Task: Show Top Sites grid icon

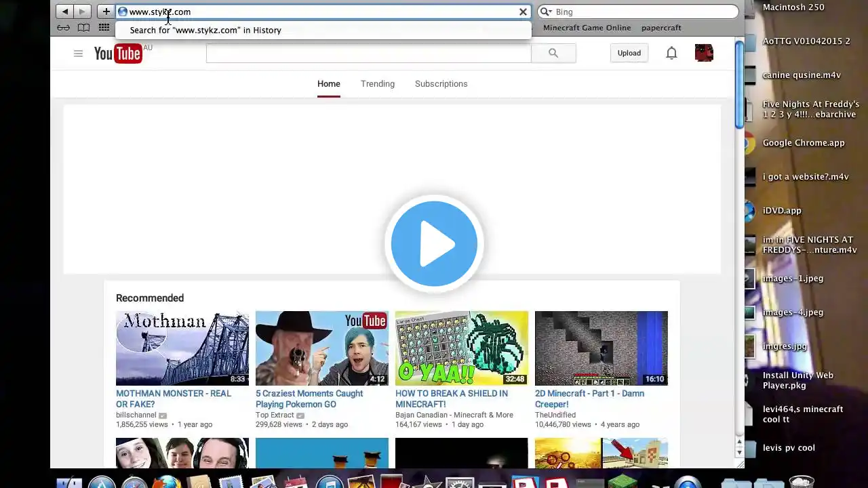Action: pyautogui.click(x=104, y=28)
